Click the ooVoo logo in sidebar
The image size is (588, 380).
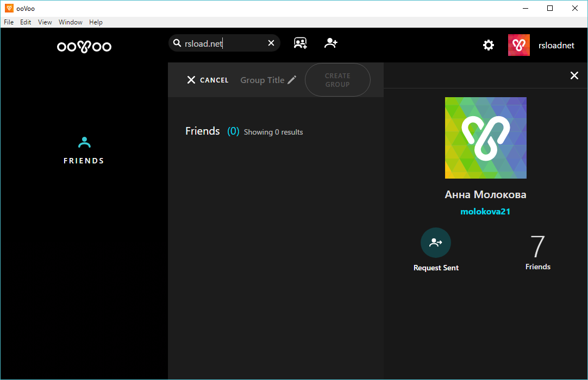point(84,47)
